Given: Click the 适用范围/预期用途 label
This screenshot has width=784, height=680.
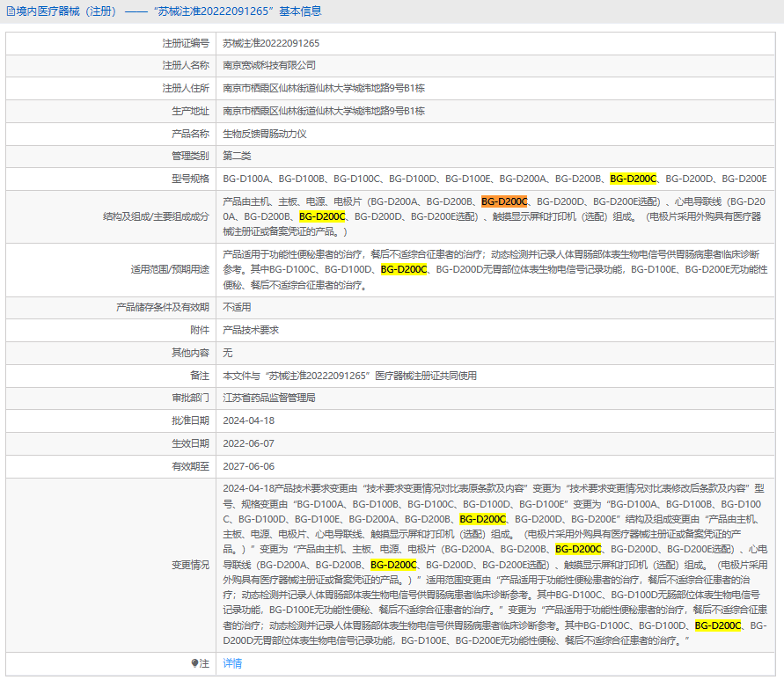Looking at the screenshot, I should tap(170, 269).
